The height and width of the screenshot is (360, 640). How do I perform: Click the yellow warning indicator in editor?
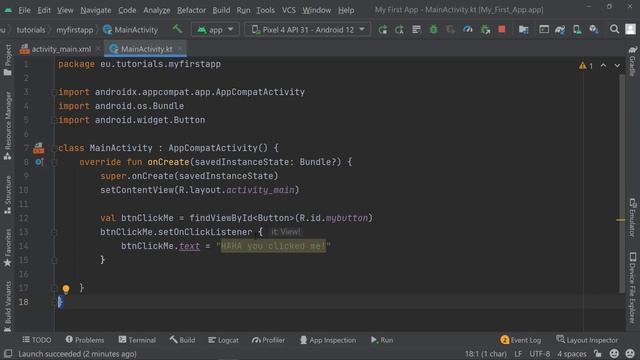(x=585, y=66)
